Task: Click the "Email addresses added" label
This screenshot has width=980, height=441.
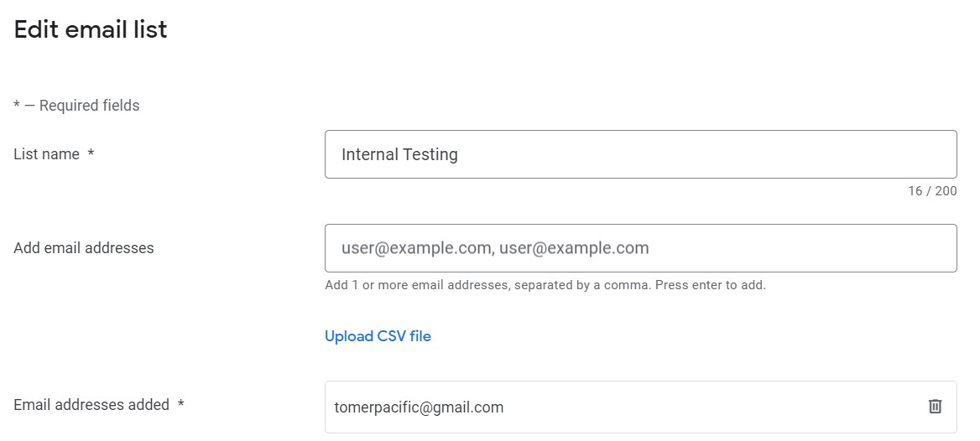Action: pyautogui.click(x=91, y=405)
